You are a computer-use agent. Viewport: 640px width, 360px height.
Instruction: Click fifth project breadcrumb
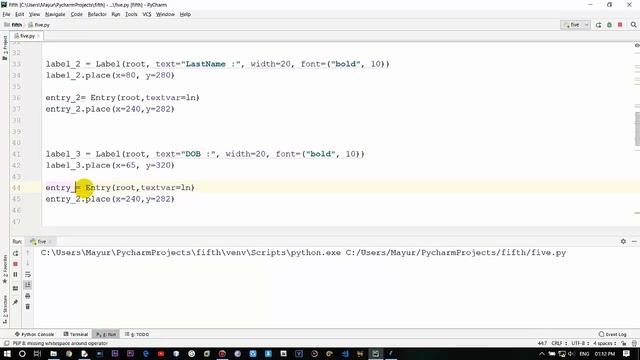click(13, 25)
